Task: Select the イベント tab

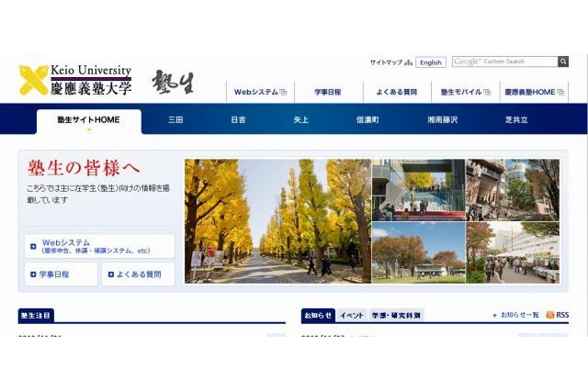Action: tap(352, 316)
